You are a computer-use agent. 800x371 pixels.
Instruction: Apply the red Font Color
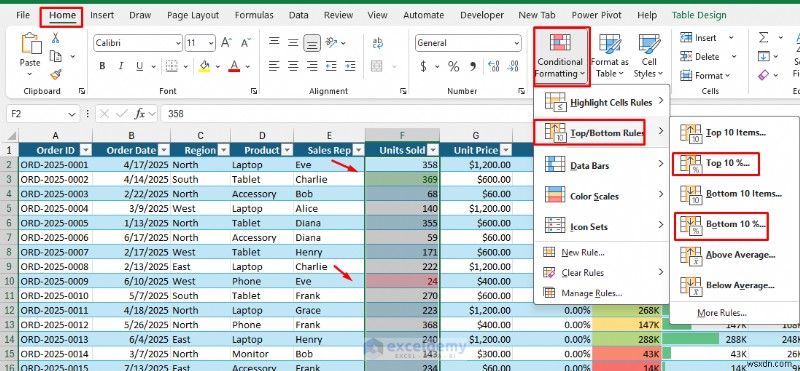click(x=234, y=66)
